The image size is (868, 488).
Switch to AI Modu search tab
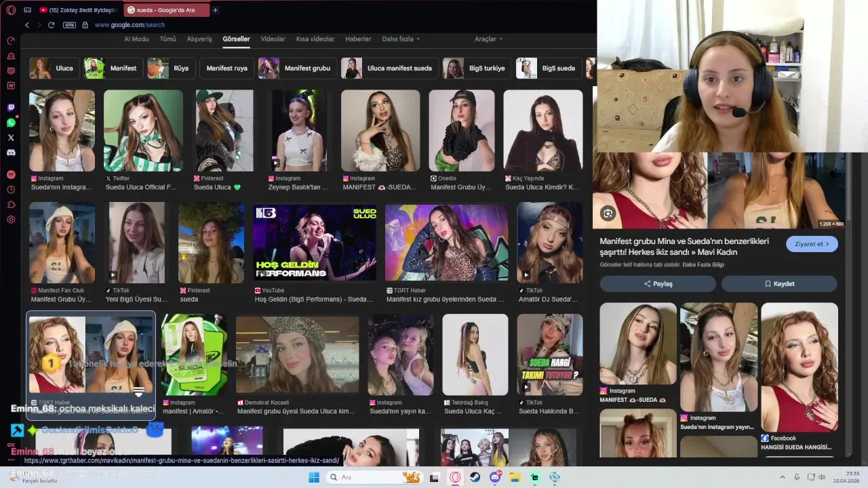point(136,39)
